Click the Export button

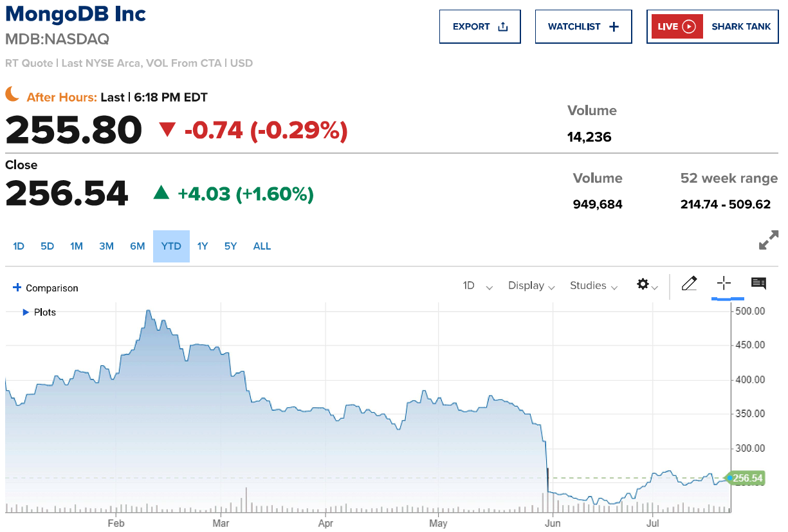(x=480, y=26)
